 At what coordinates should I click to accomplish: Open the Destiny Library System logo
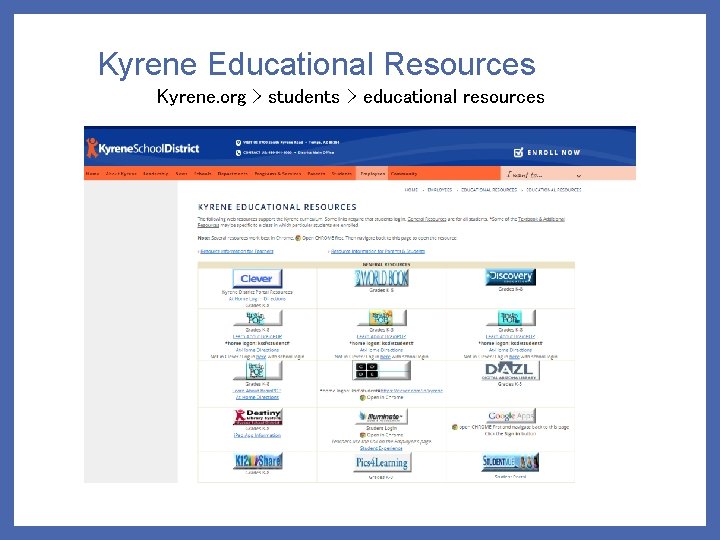257,417
